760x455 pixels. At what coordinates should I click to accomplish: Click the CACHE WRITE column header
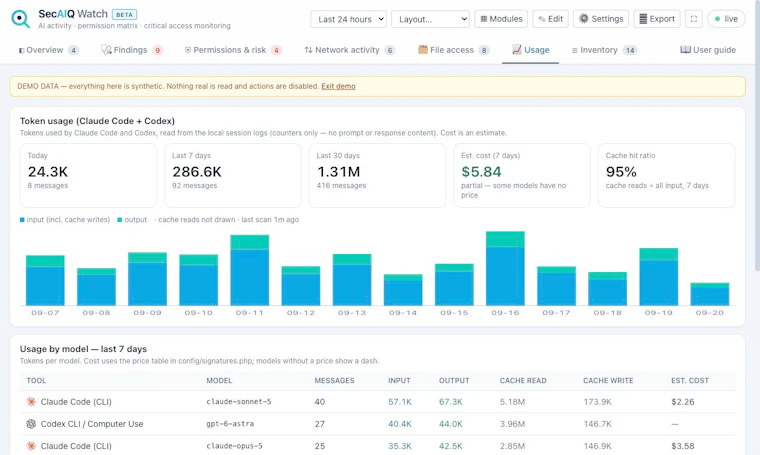point(608,381)
